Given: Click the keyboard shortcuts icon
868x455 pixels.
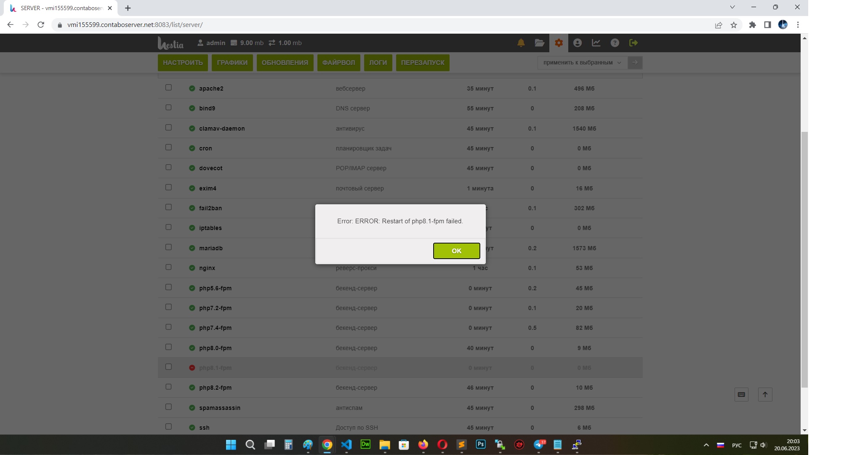Looking at the screenshot, I should pos(741,395).
